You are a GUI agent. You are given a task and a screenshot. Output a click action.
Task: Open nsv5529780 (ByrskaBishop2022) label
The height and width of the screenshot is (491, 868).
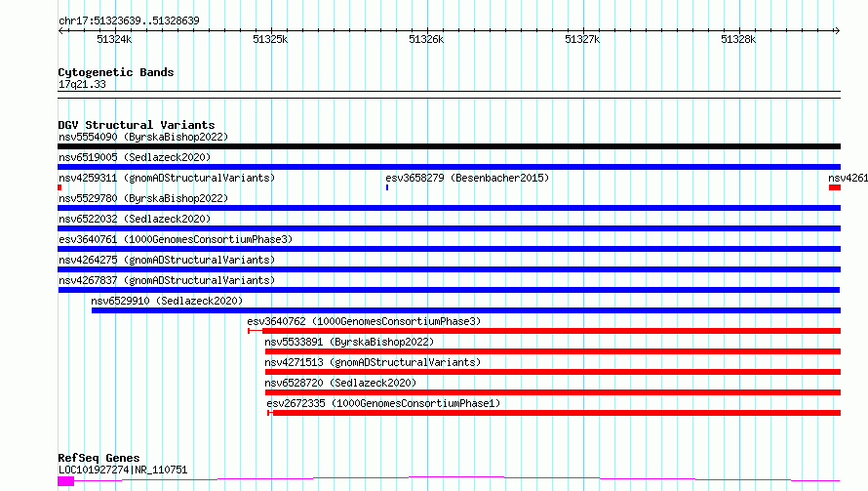143,198
